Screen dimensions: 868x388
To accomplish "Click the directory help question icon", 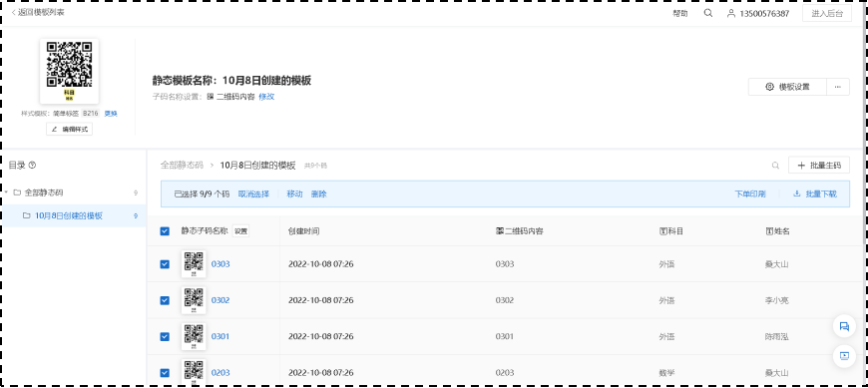I will pos(32,165).
